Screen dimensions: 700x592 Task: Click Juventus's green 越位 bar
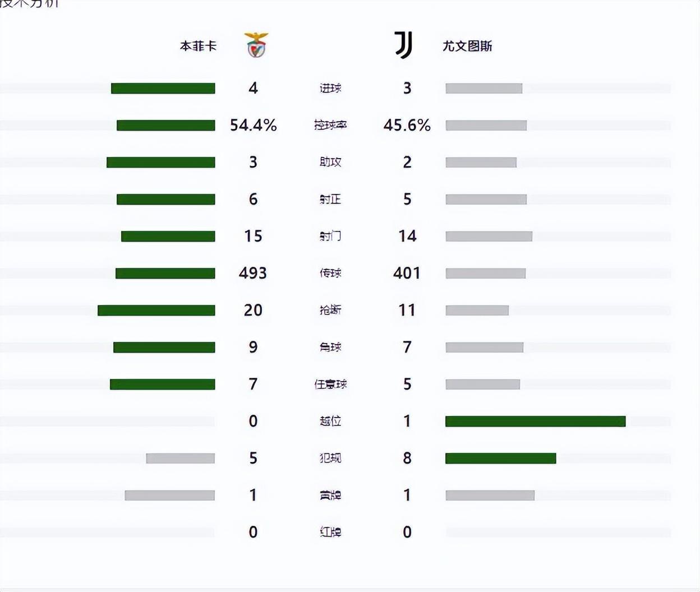(535, 421)
